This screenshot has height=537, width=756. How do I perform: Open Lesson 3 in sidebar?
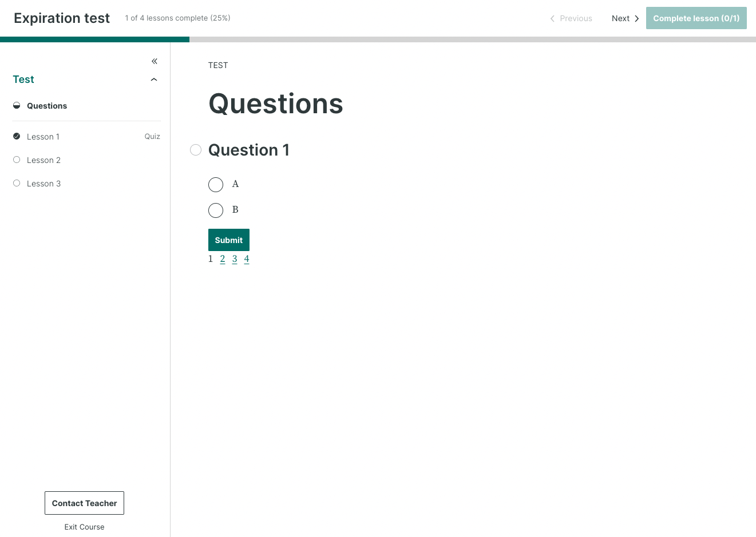click(43, 184)
